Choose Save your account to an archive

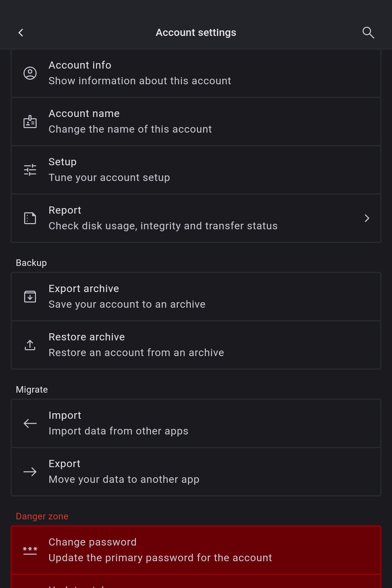tap(127, 304)
